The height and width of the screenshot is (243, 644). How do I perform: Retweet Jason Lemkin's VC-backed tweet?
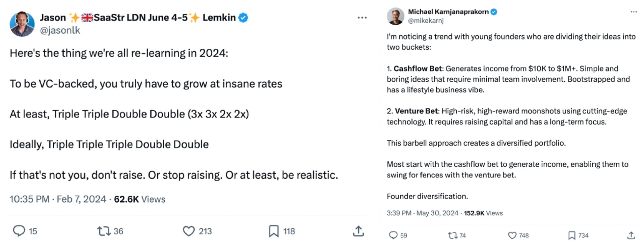(104, 231)
